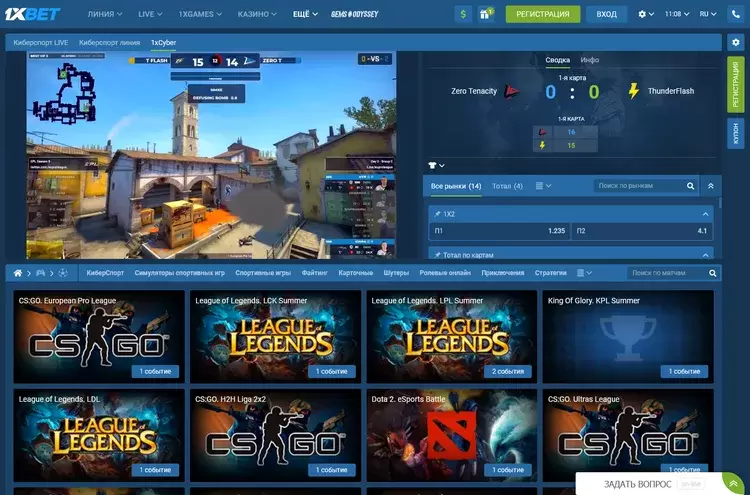Switch to Киберспорт LIVE tab

[x=41, y=43]
